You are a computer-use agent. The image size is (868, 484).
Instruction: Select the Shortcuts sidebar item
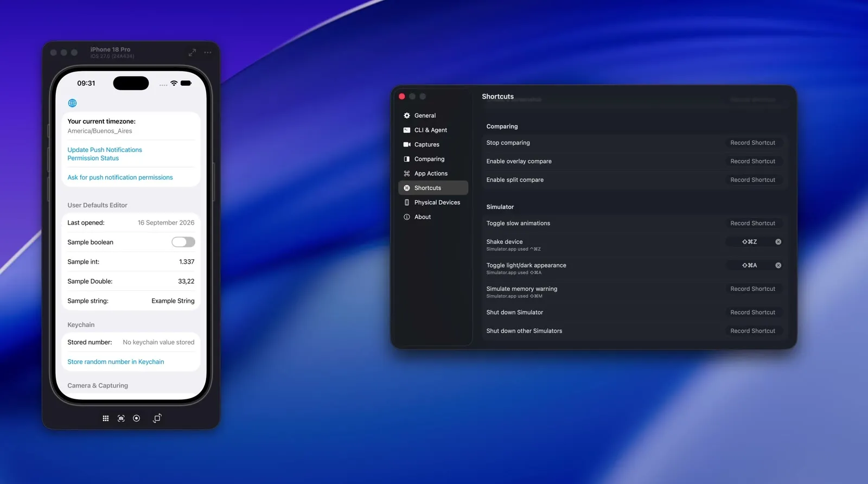pos(433,188)
